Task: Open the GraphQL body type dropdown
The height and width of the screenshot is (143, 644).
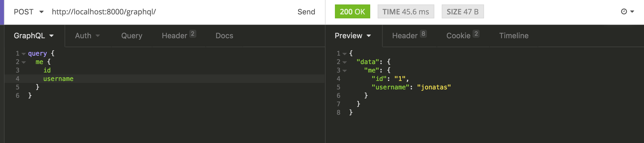Action: point(34,36)
